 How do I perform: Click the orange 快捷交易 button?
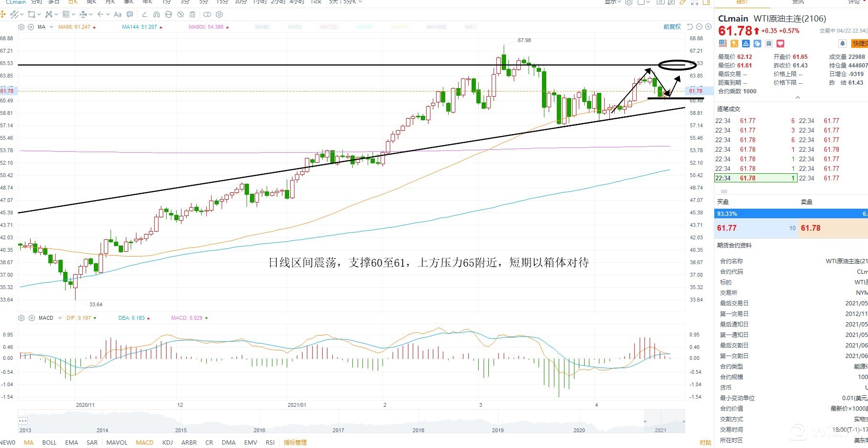coord(859,44)
